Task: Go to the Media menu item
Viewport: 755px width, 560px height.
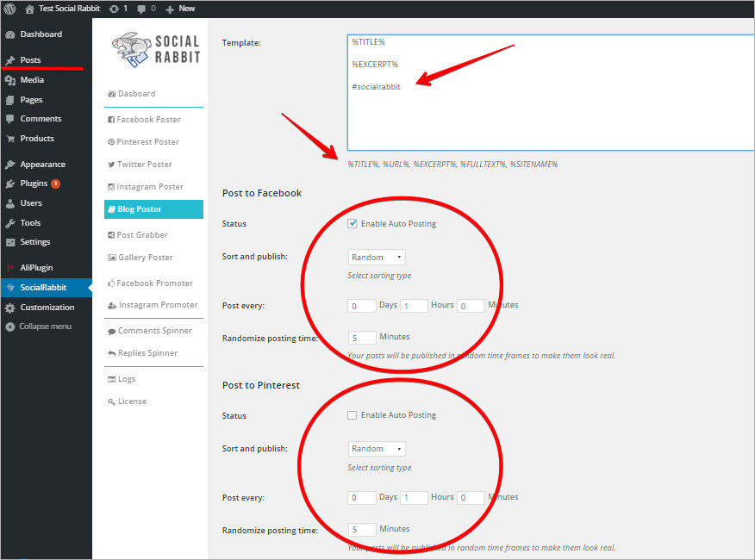Action: click(32, 80)
